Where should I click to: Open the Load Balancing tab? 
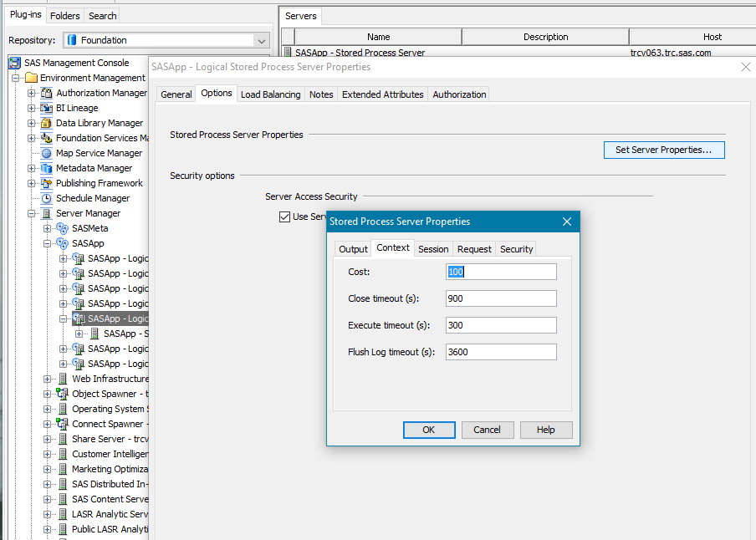click(270, 94)
